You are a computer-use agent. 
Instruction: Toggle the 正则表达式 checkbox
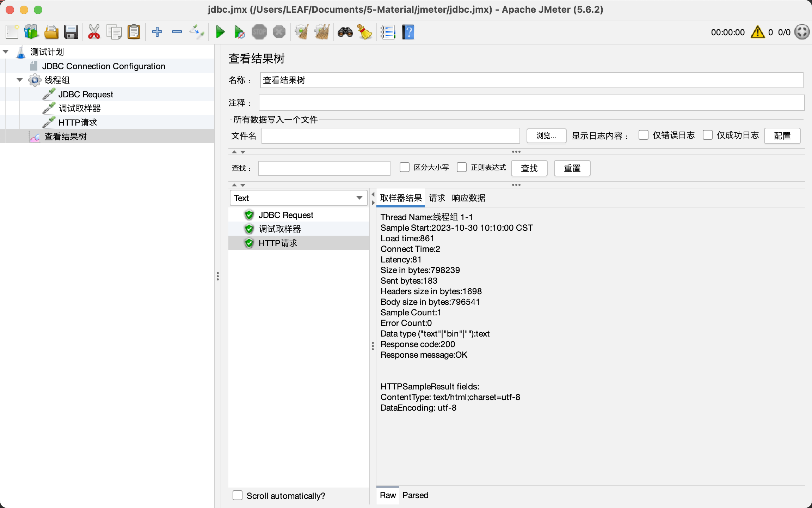462,167
